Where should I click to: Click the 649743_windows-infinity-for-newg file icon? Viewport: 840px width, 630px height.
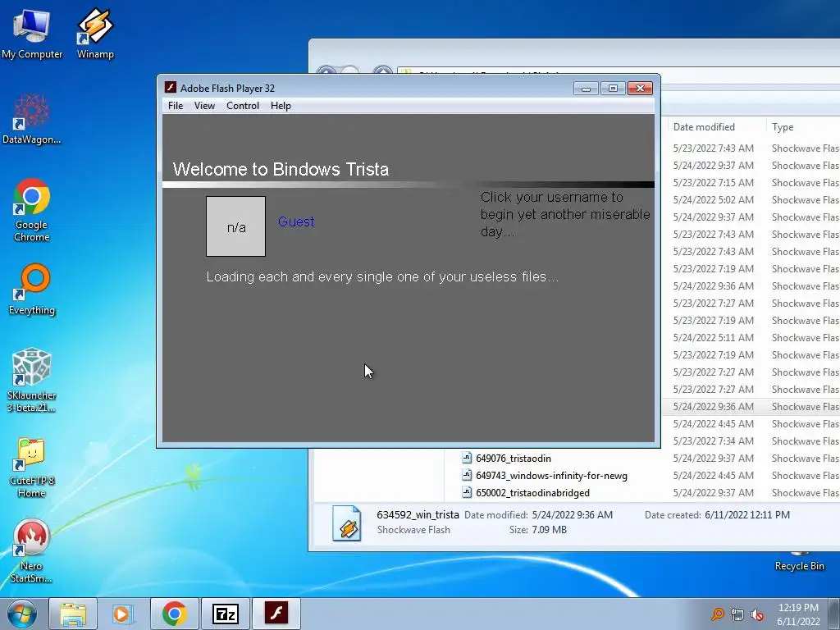(467, 475)
